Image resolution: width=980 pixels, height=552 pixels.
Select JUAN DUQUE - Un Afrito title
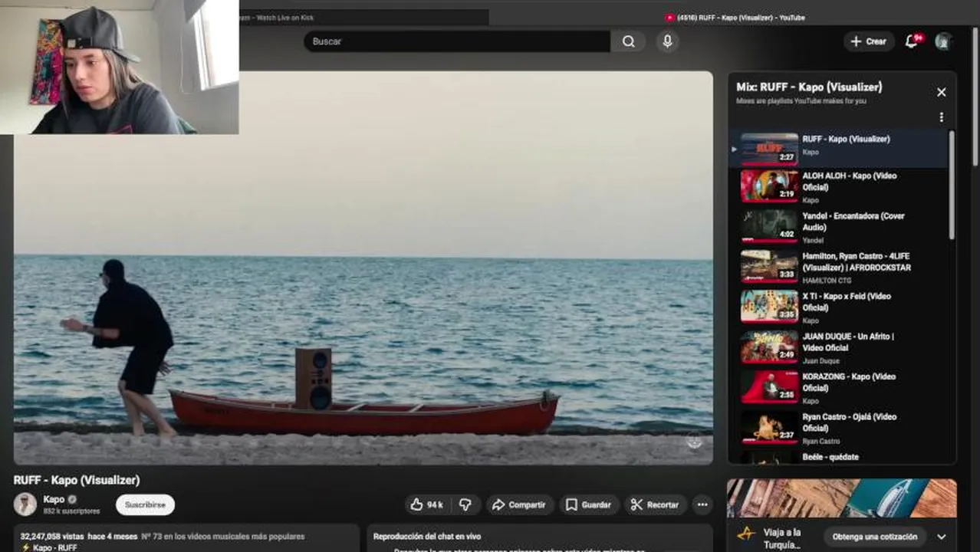pyautogui.click(x=848, y=342)
